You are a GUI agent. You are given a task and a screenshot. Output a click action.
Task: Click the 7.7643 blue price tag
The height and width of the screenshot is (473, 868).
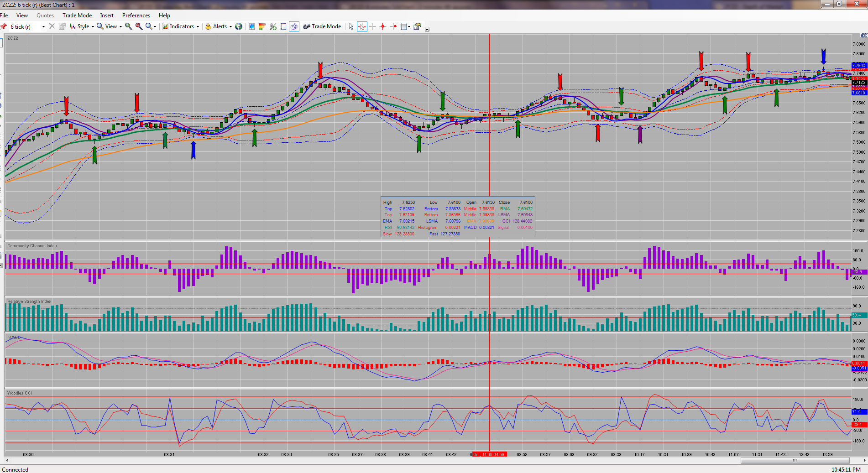(859, 66)
